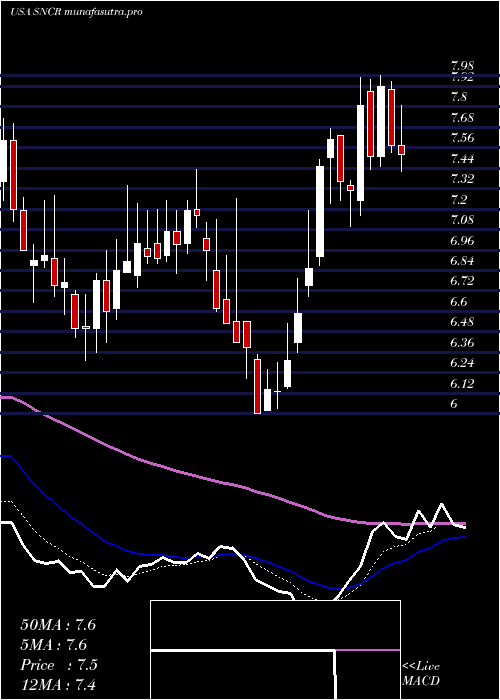The height and width of the screenshot is (700, 500).
Task: Select the 7.56 price axis label
Action: tap(462, 138)
